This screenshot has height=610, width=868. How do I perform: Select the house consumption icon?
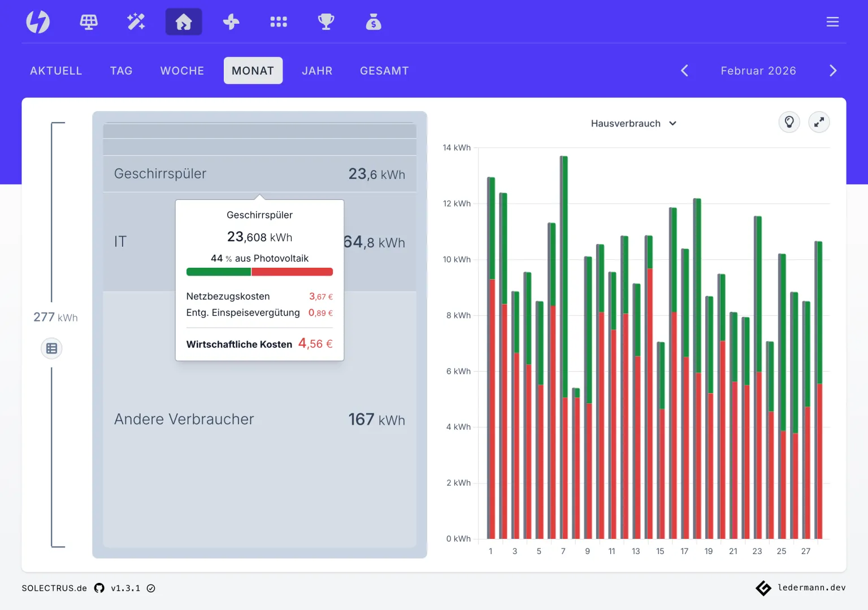pos(184,22)
